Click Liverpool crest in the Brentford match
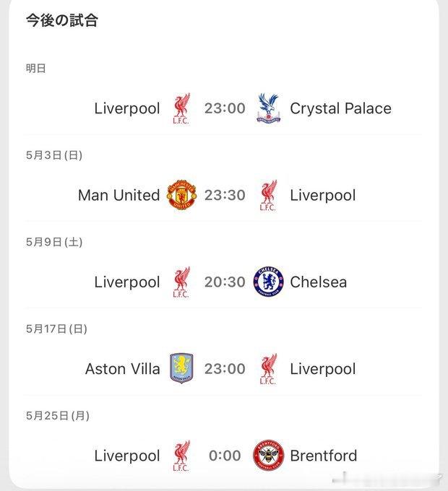Screen dimensions: 448x491 181,456
